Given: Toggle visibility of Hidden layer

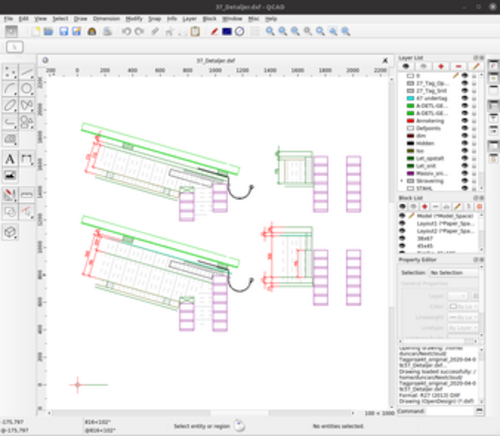Looking at the screenshot, I should (x=465, y=143).
